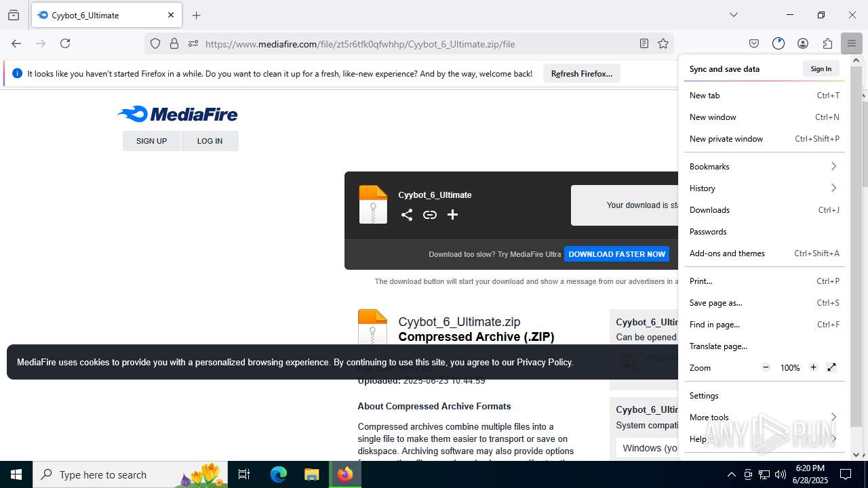Open a New private window
The height and width of the screenshot is (488, 868).
point(764,139)
